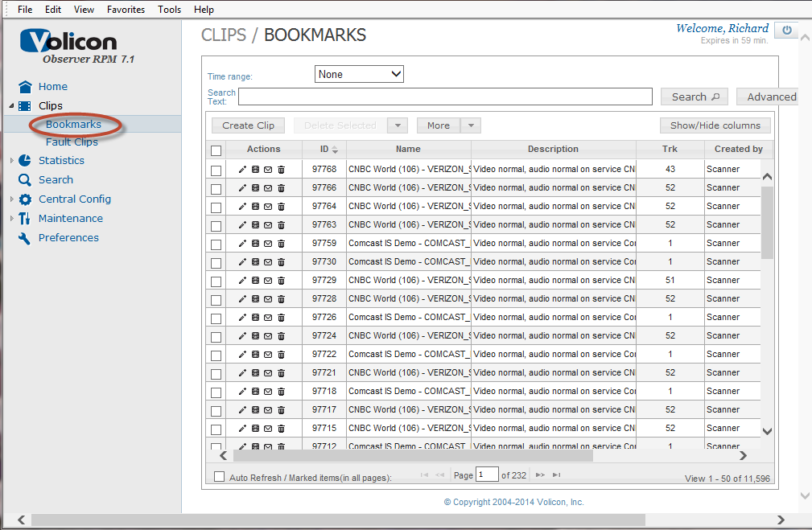Expand the Maintenance tree node
This screenshot has width=812, height=530.
11,219
